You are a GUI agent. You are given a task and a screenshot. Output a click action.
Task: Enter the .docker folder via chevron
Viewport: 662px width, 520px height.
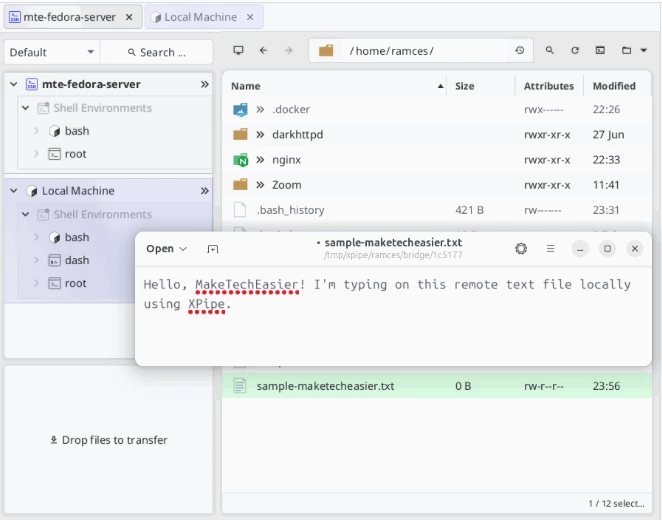[x=260, y=110]
